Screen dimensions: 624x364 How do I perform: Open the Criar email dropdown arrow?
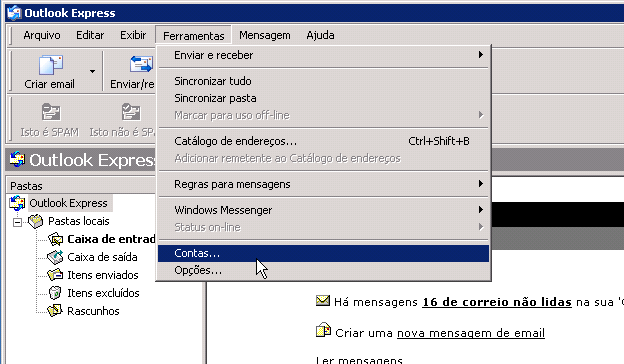[92, 72]
